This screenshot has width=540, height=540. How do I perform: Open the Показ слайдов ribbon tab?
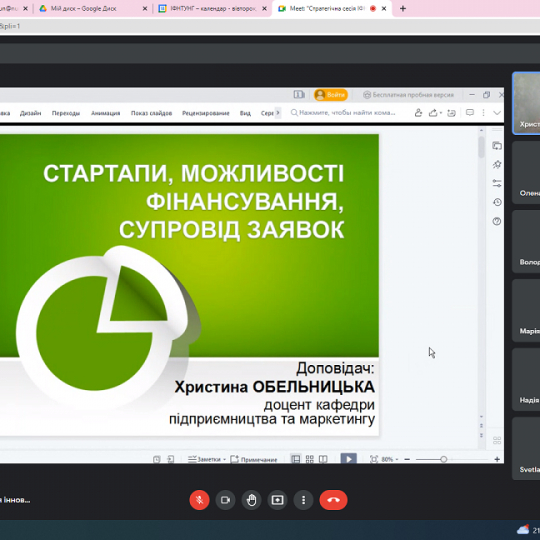coord(151,113)
